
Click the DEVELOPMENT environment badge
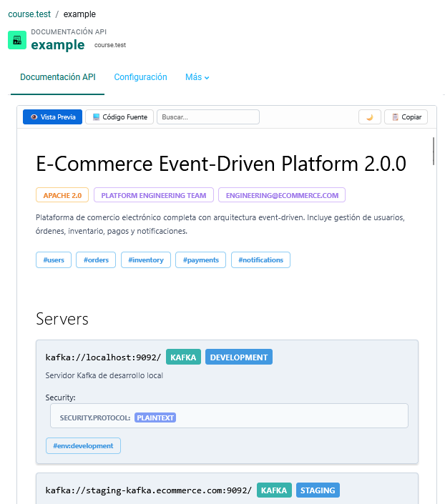point(239,357)
